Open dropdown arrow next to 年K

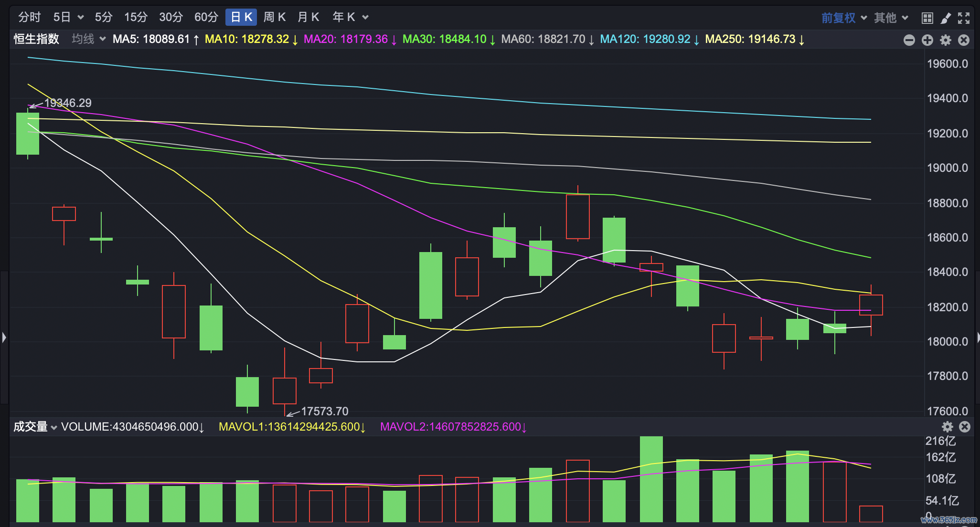365,18
